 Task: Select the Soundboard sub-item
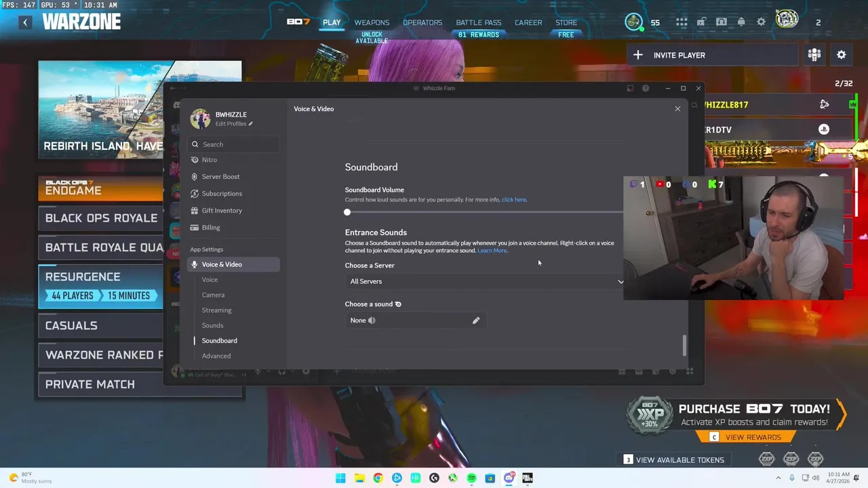click(219, 341)
